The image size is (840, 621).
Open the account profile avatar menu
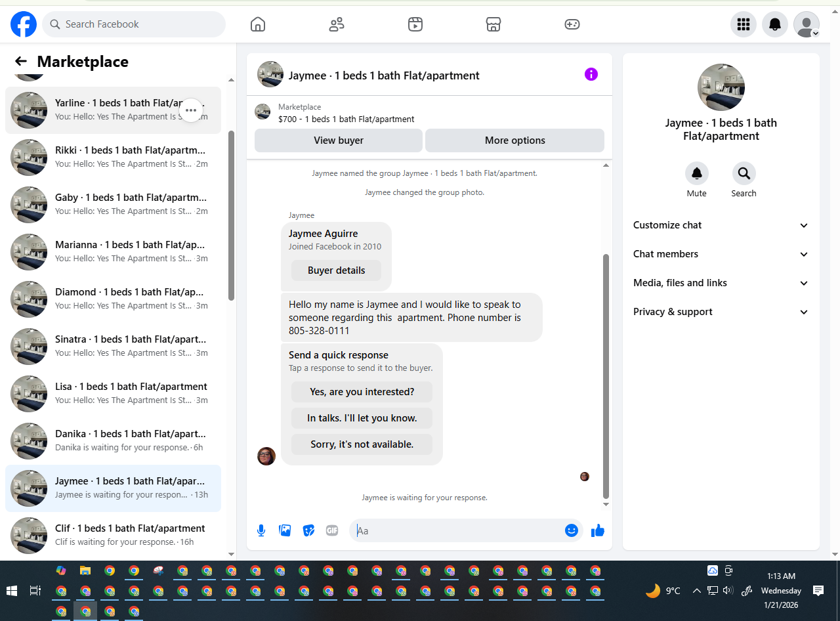[807, 24]
